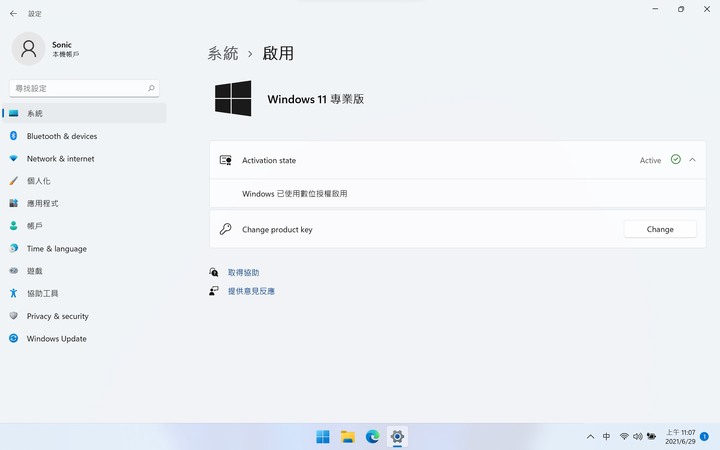Open Bluetooth & devices settings
Viewport: 720px width, 450px height.
pyautogui.click(x=84, y=136)
